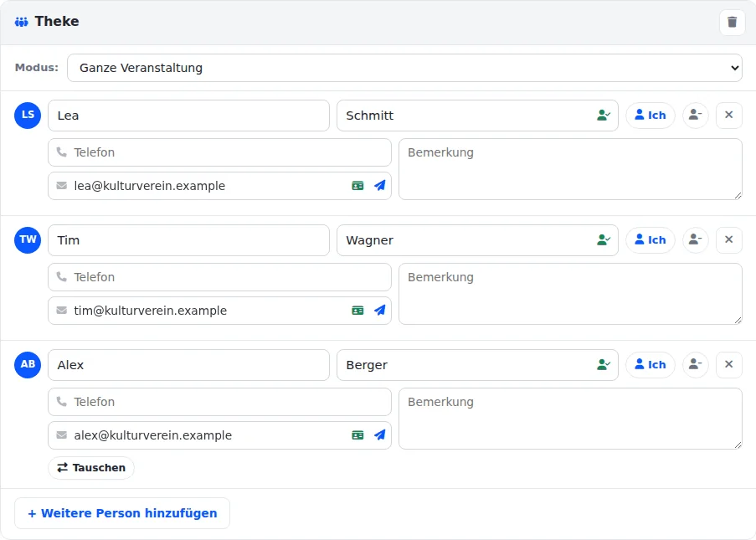The width and height of the screenshot is (756, 540).
Task: Click the verified-person icon in Wagner field
Action: point(604,240)
